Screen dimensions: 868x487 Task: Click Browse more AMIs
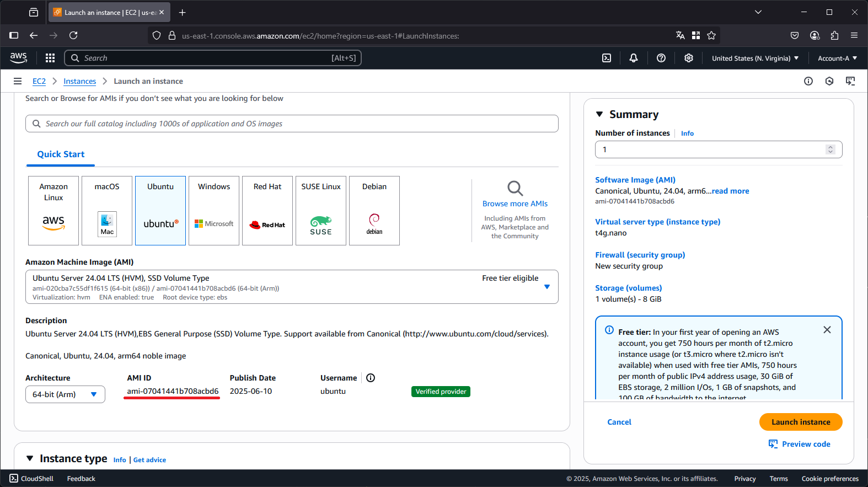pyautogui.click(x=515, y=204)
